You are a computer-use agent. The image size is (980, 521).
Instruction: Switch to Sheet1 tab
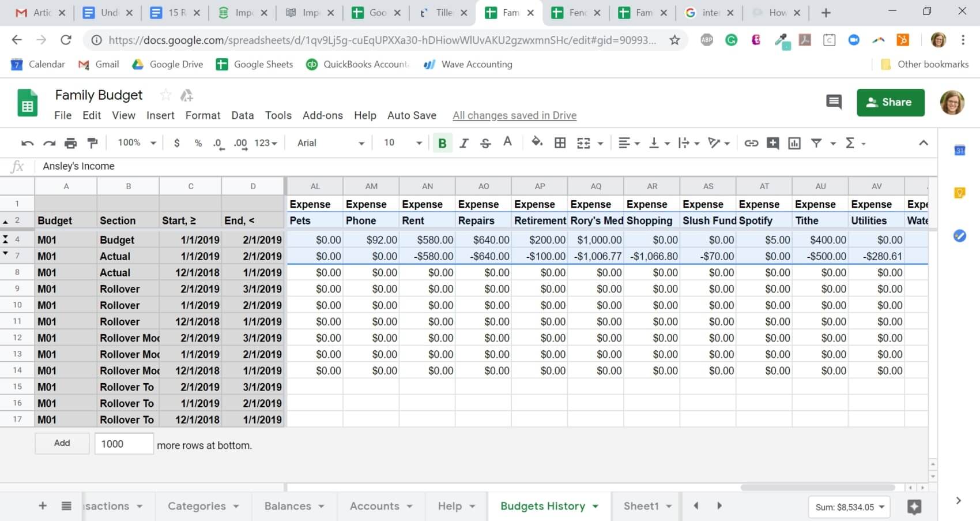(641, 506)
